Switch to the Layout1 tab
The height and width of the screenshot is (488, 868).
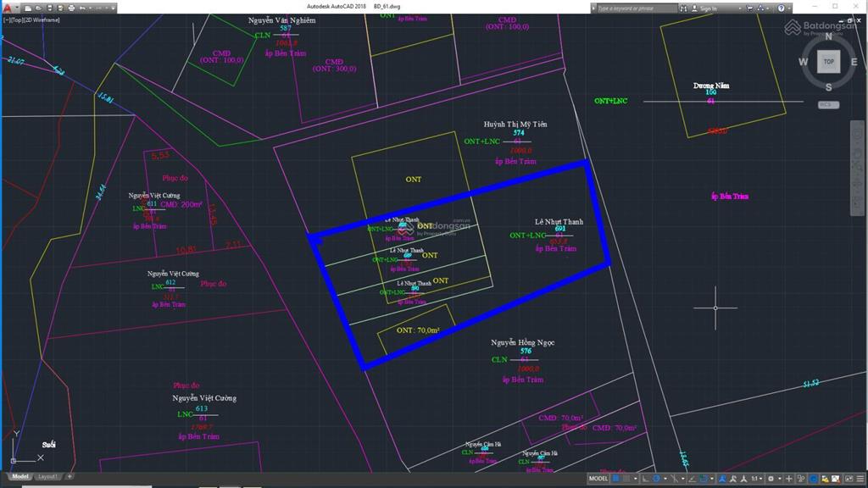click(48, 476)
